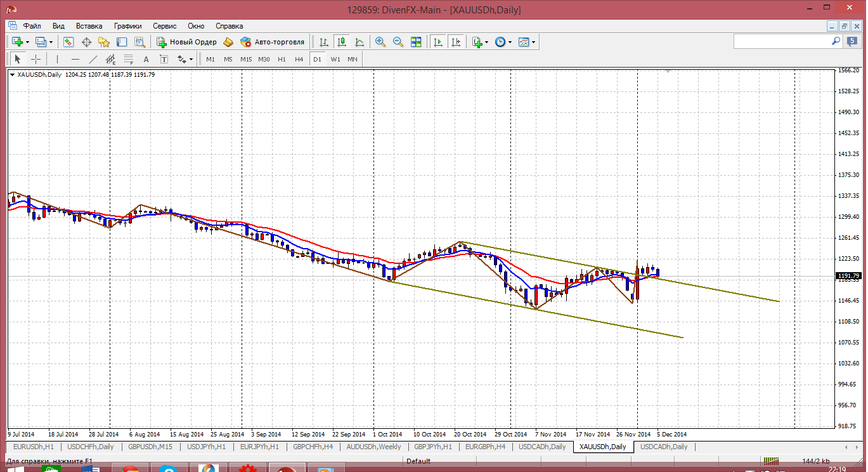Image resolution: width=868 pixels, height=472 pixels.
Task: Open the New Chart dropdown arrow
Action: [x=27, y=42]
